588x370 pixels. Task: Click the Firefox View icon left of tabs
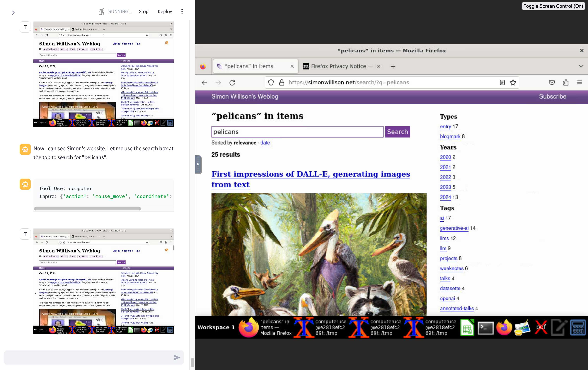tap(203, 66)
